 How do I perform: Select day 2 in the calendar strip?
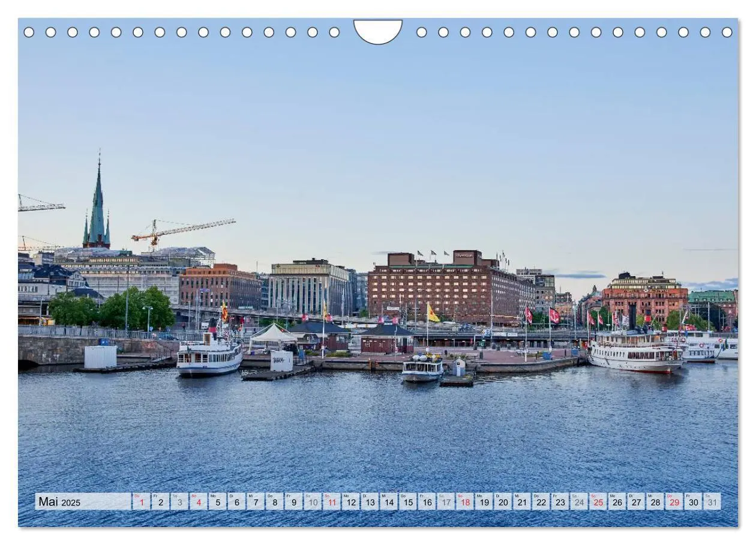click(160, 502)
